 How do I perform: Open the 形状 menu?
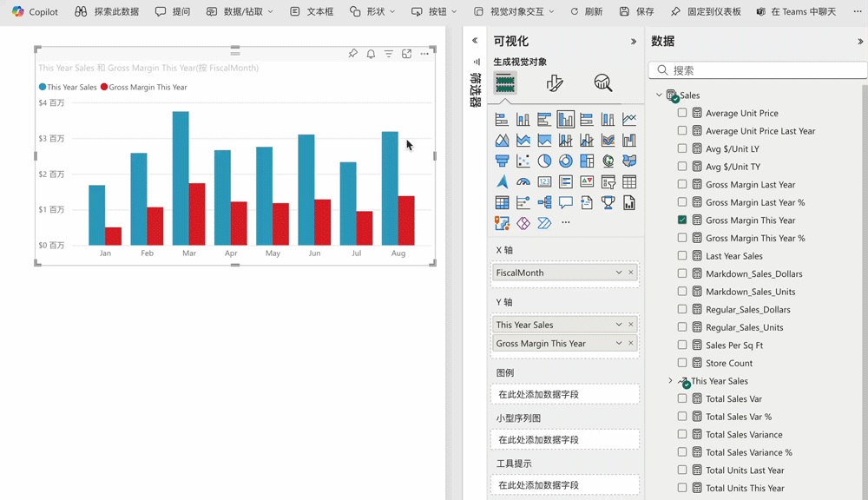(x=372, y=12)
